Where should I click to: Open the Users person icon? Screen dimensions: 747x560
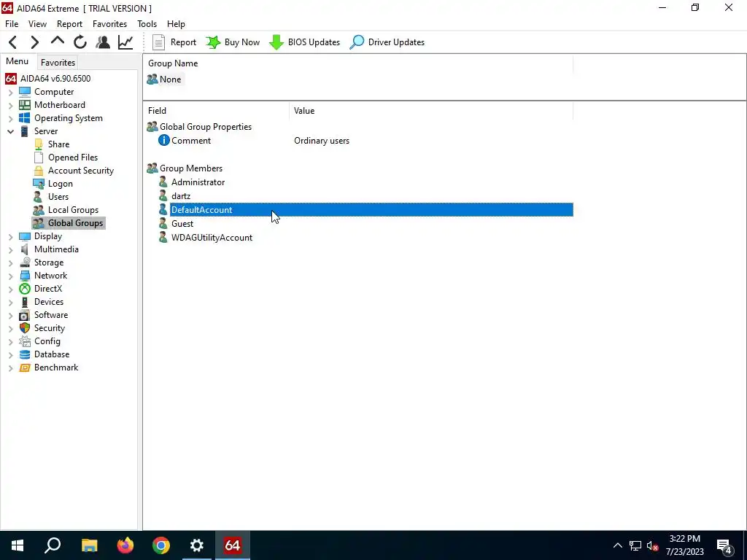38,197
